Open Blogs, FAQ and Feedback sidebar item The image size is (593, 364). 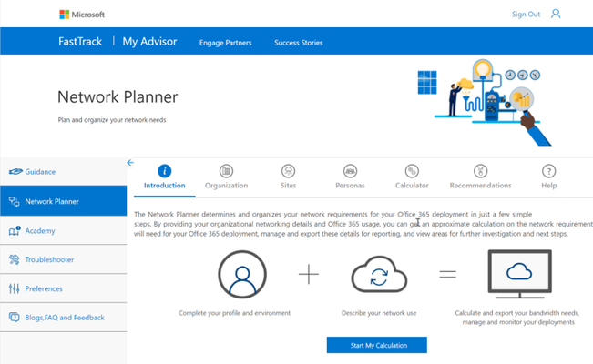(64, 318)
